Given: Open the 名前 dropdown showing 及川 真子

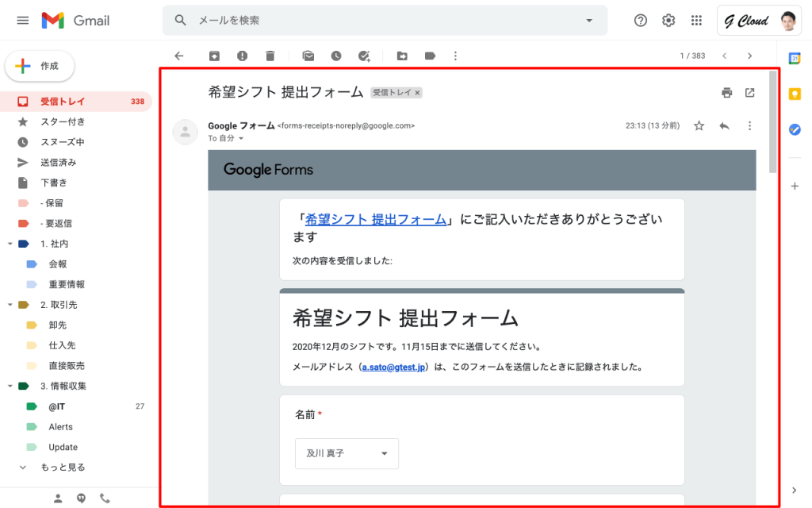Looking at the screenshot, I should (347, 453).
